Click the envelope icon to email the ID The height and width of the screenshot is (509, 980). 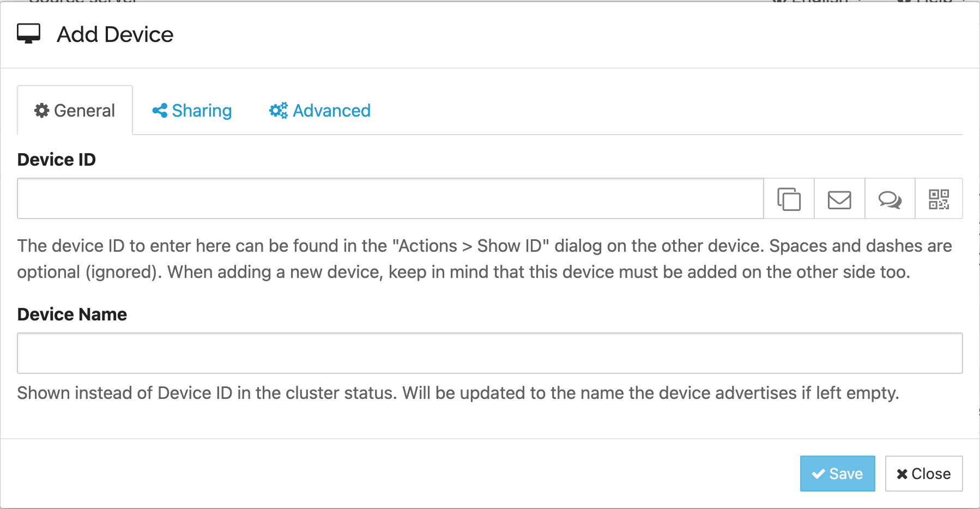click(839, 199)
